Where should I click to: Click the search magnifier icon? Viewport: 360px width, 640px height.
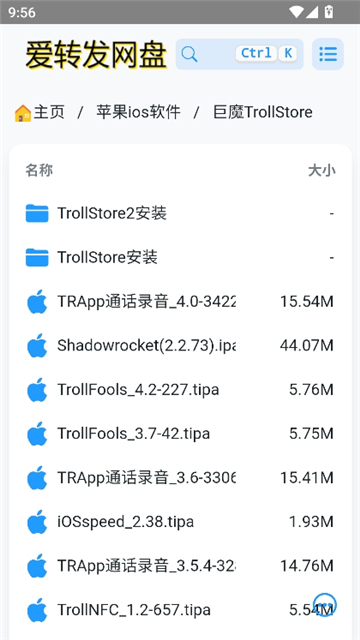189,54
